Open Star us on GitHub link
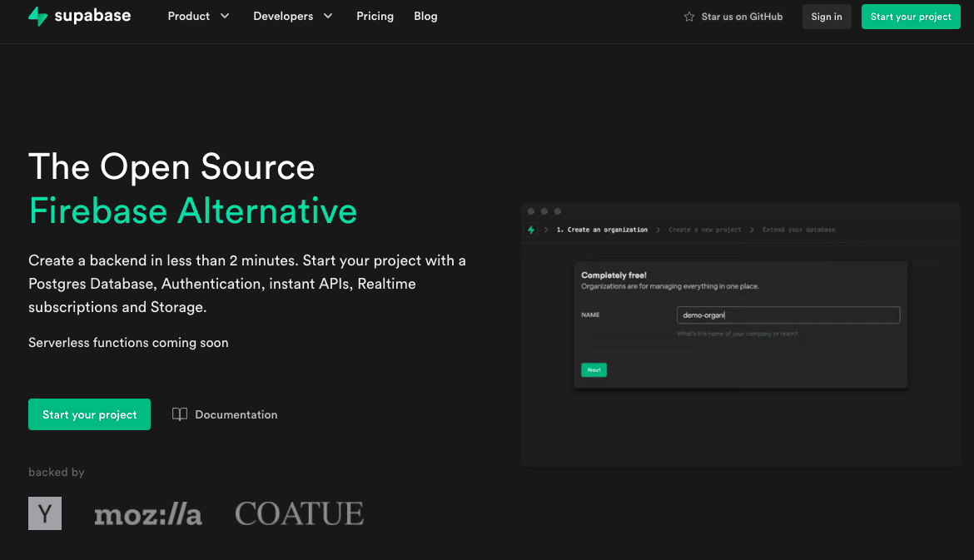974x560 pixels. [742, 17]
